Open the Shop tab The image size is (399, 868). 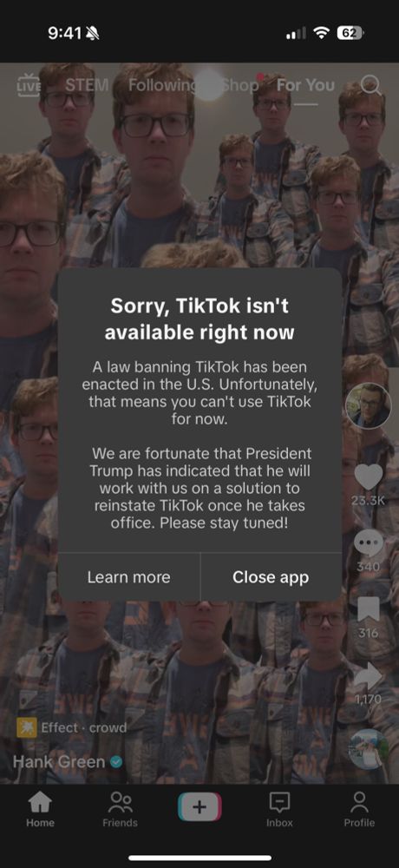click(x=239, y=85)
